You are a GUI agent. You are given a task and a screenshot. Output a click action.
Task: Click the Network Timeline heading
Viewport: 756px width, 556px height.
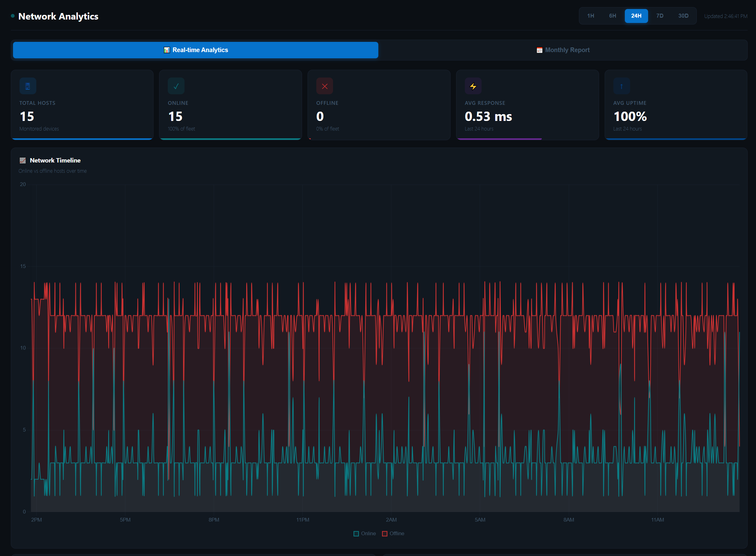(55, 161)
